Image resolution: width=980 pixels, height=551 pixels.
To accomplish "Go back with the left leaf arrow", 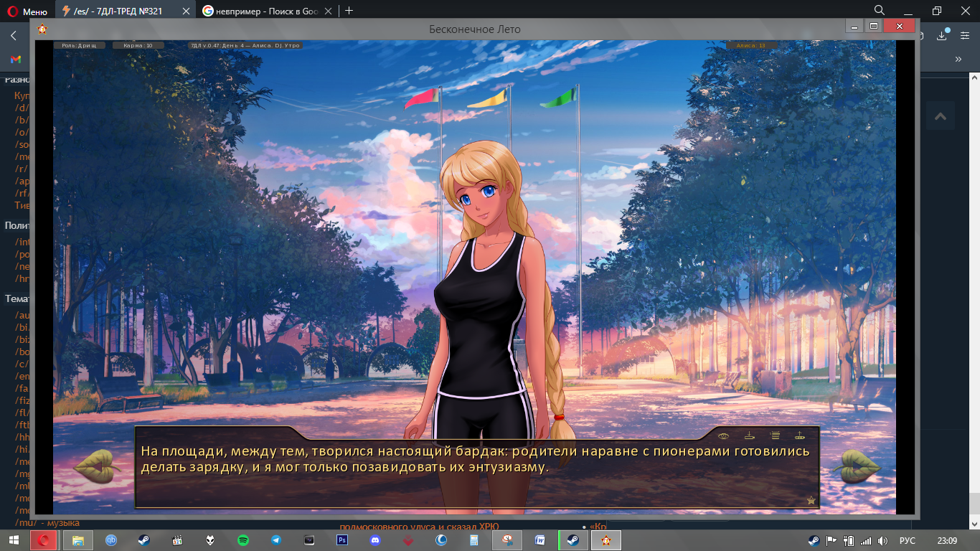I will [x=98, y=466].
